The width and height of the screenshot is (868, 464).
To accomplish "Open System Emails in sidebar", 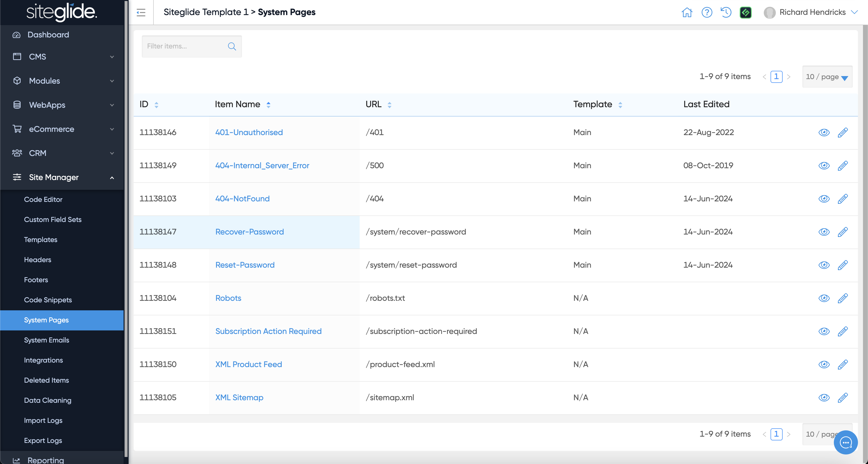I will click(46, 340).
